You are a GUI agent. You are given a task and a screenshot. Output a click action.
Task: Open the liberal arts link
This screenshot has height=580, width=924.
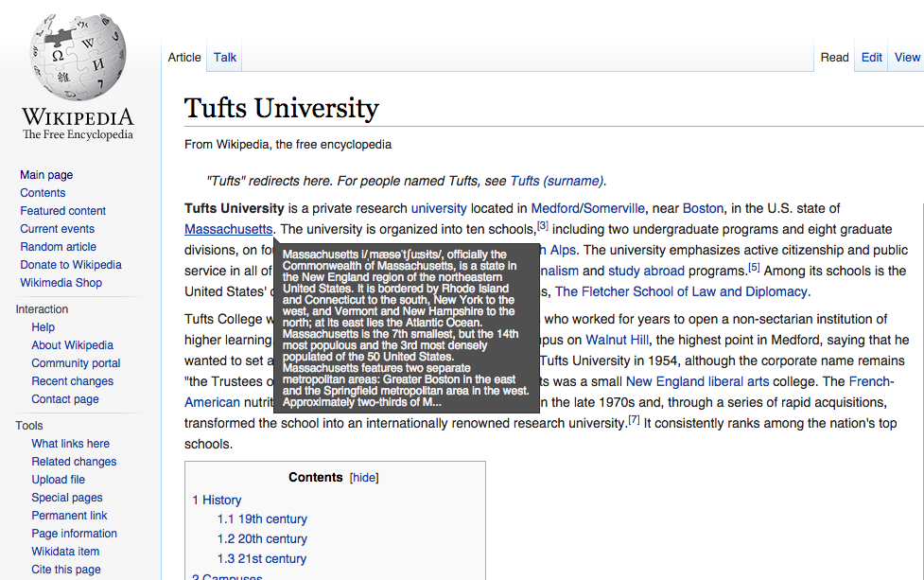point(739,382)
